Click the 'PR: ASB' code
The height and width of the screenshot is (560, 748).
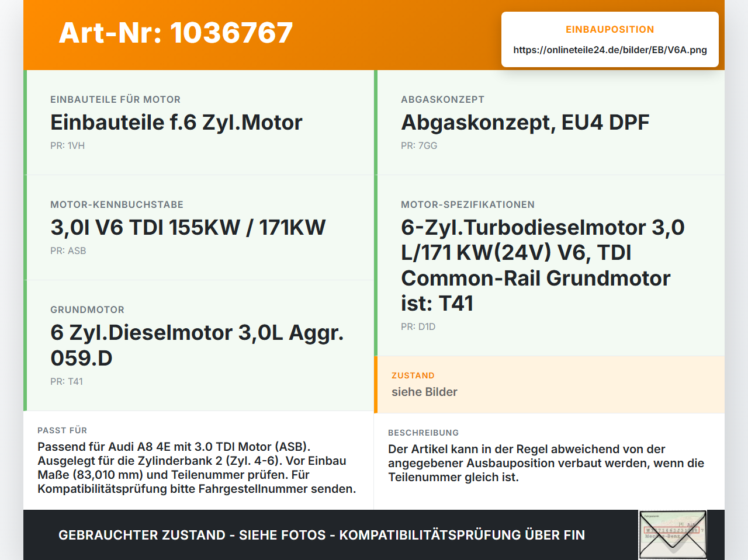pos(68,251)
